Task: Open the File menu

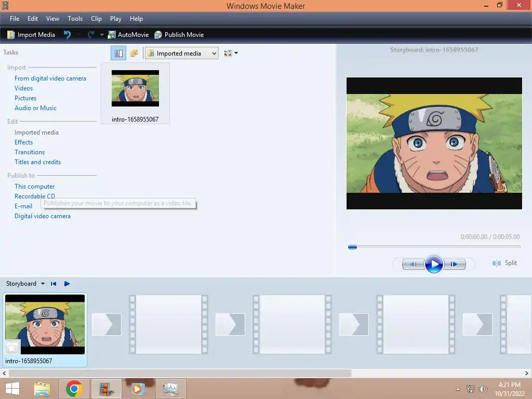Action: (x=15, y=19)
